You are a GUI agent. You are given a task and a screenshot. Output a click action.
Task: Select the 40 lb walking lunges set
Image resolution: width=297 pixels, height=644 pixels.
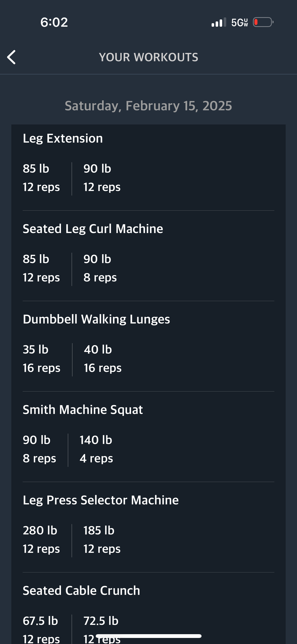pos(103,359)
